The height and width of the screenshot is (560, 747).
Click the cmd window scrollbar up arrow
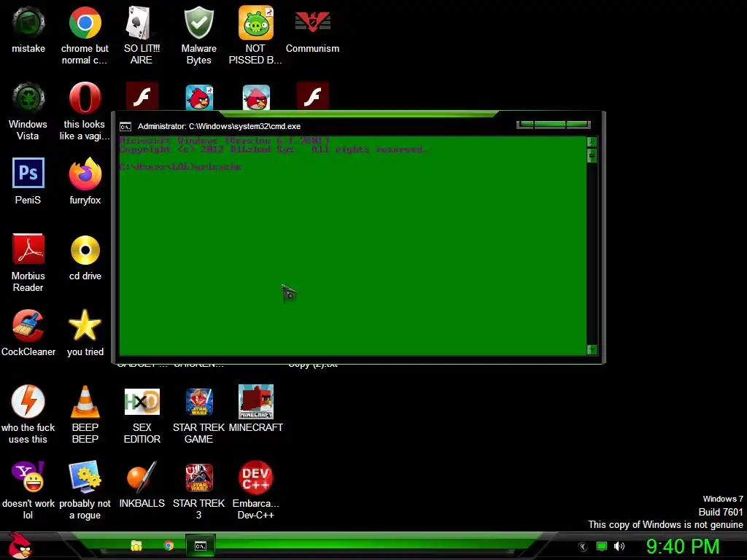tap(592, 142)
